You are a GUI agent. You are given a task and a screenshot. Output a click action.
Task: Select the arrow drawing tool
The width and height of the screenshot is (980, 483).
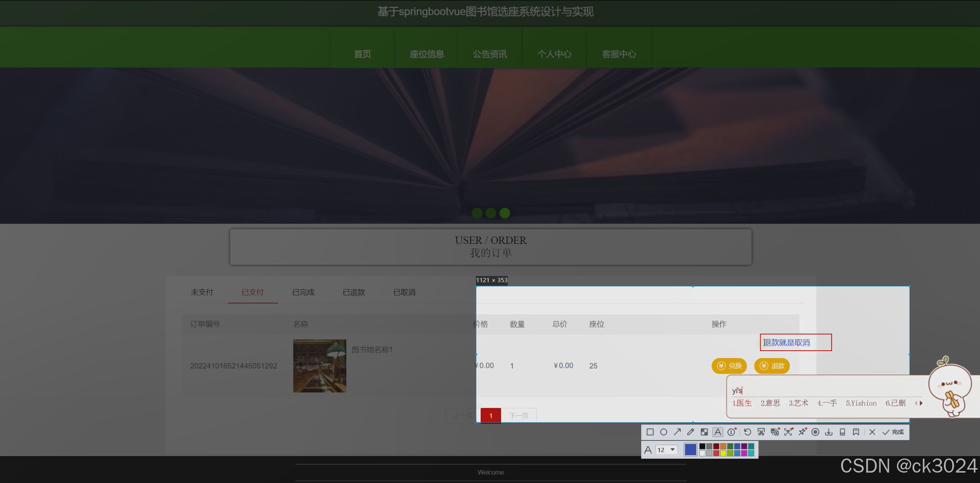677,432
